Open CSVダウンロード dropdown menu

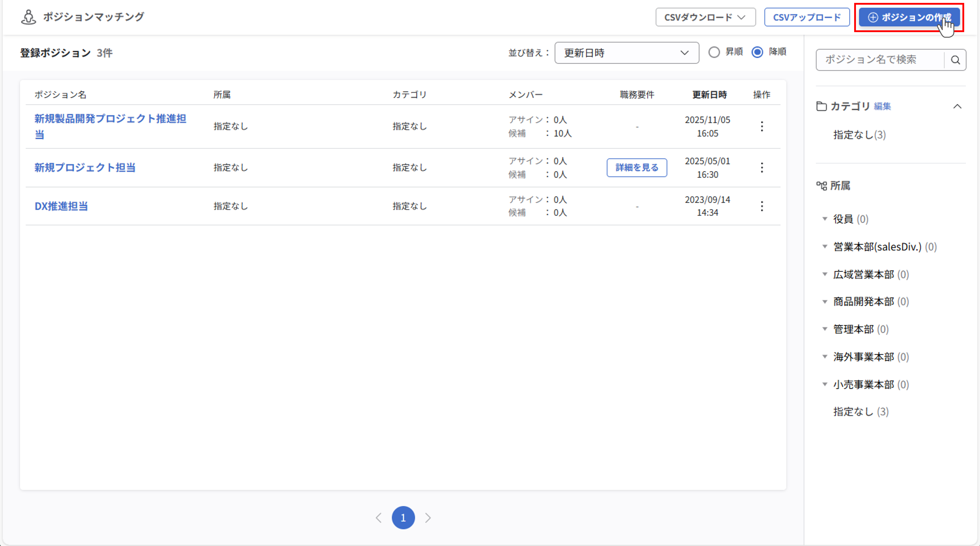click(x=705, y=17)
